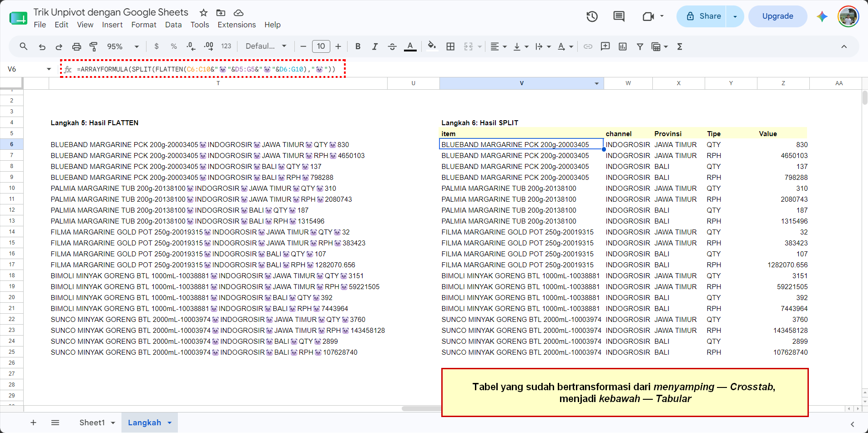Toggle italic formatting
The width and height of the screenshot is (868, 433).
click(375, 46)
